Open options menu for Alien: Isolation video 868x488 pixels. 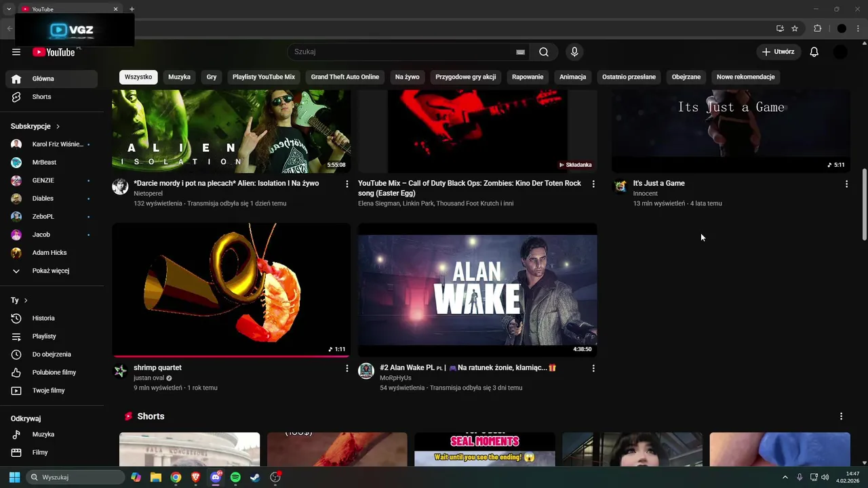coord(347,184)
